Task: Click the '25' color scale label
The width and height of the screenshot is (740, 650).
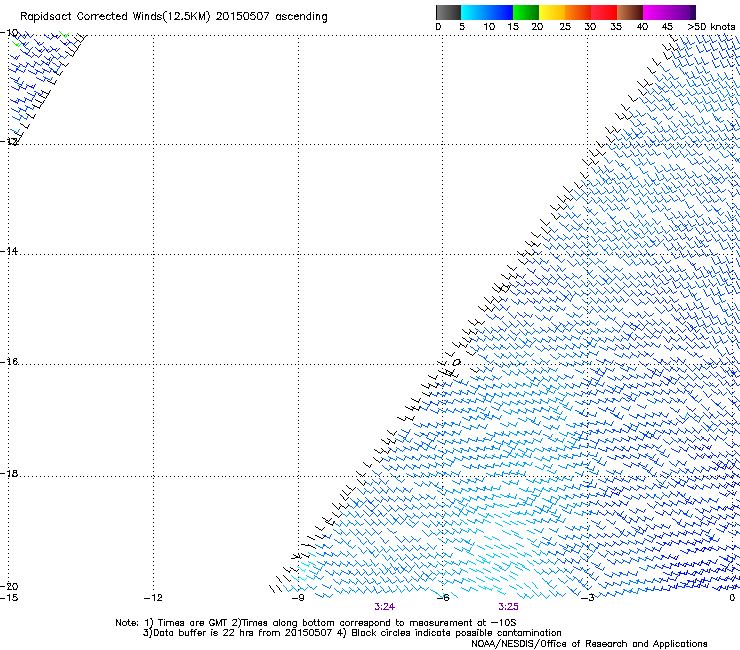Action: [x=565, y=27]
